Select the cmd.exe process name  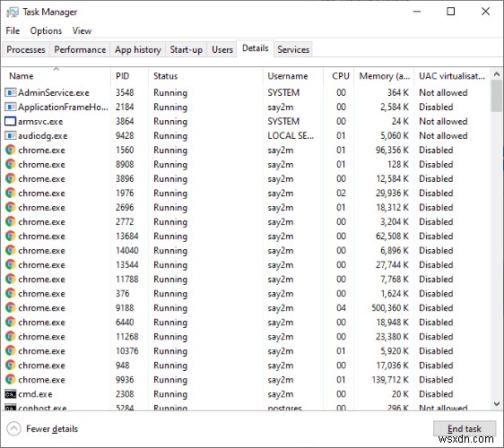pyautogui.click(x=35, y=394)
